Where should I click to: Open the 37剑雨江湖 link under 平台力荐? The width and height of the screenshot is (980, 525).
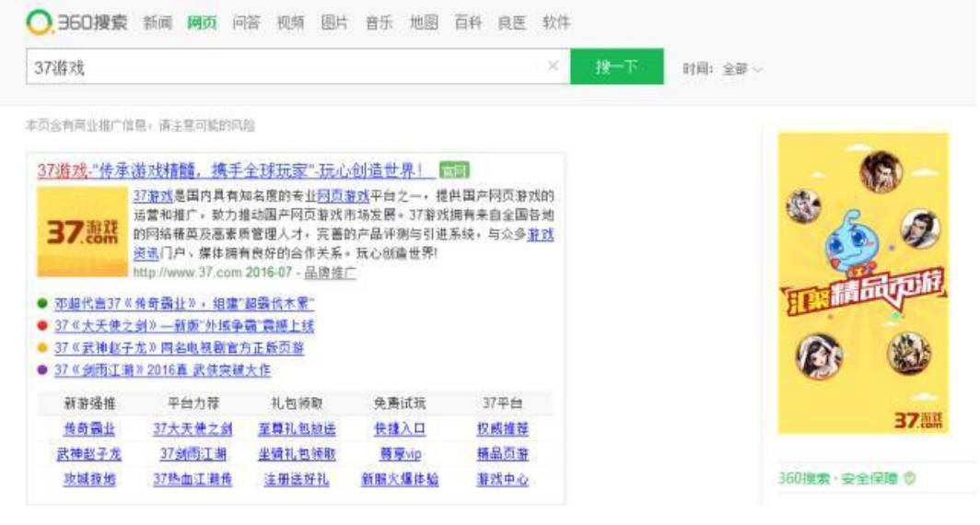pyautogui.click(x=192, y=454)
